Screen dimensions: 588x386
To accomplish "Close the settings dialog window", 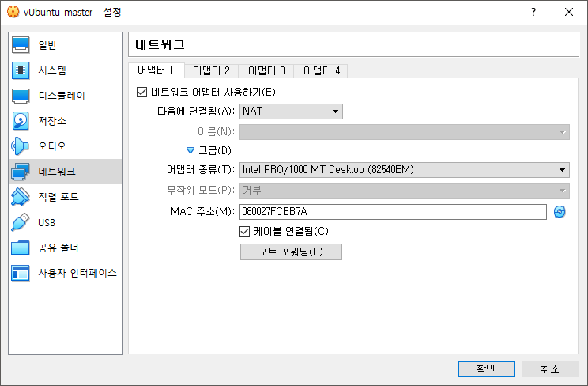I will [x=569, y=12].
